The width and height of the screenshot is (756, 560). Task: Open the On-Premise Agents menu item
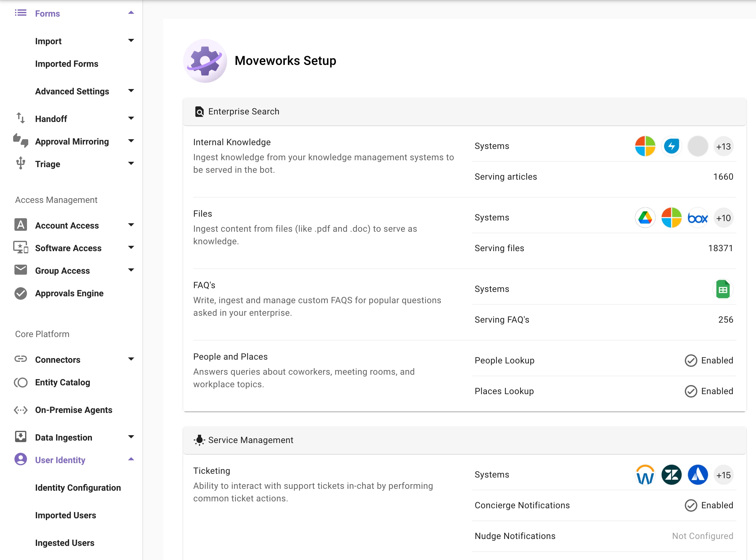[x=74, y=410]
